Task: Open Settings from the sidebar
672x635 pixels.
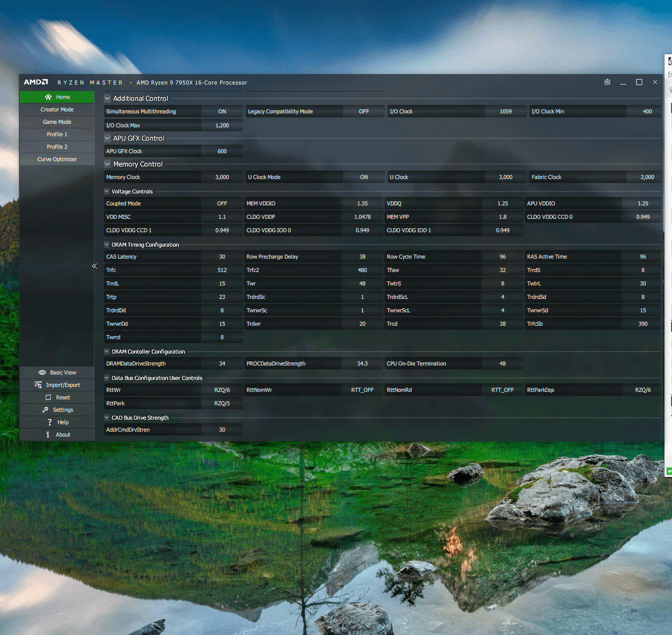Action: click(x=57, y=410)
